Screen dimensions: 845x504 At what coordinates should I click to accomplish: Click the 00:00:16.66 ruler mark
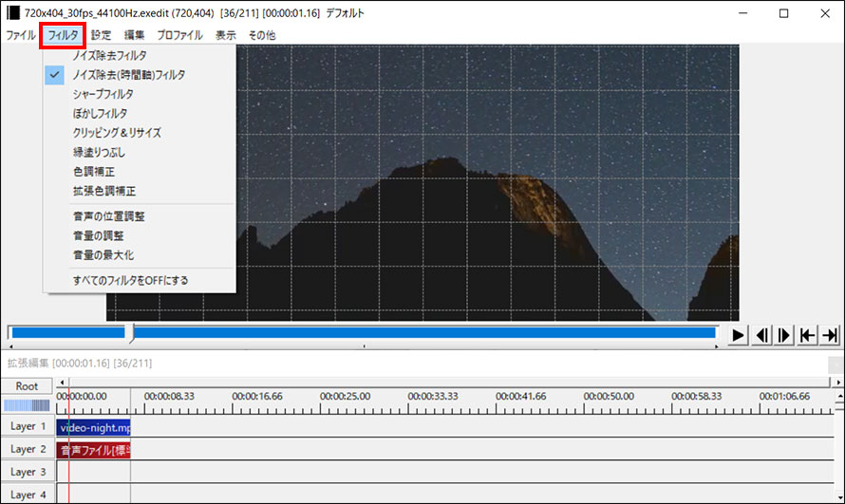257,397
